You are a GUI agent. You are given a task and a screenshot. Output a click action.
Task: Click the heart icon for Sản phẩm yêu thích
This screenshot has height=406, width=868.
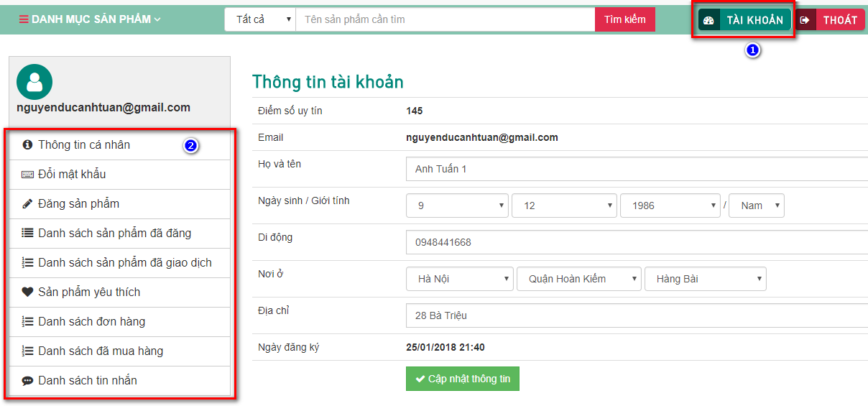[28, 292]
